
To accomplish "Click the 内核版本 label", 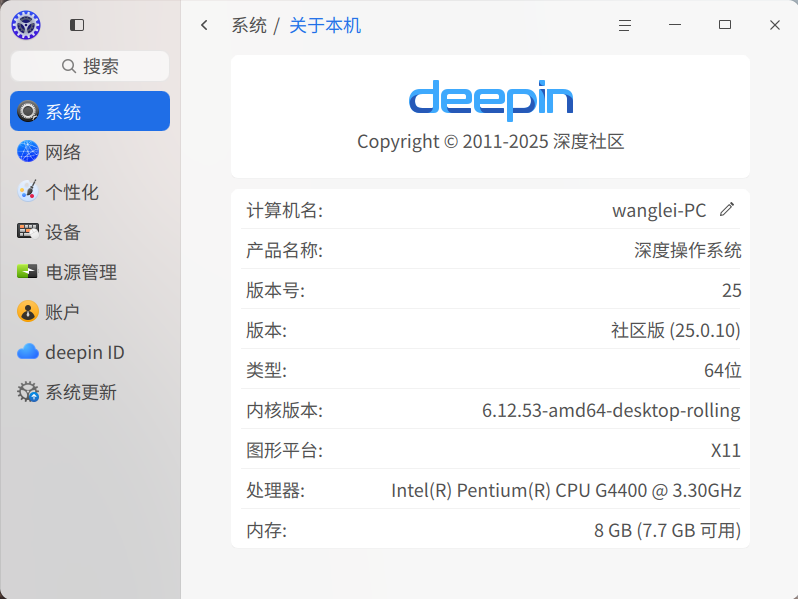I will pos(284,410).
